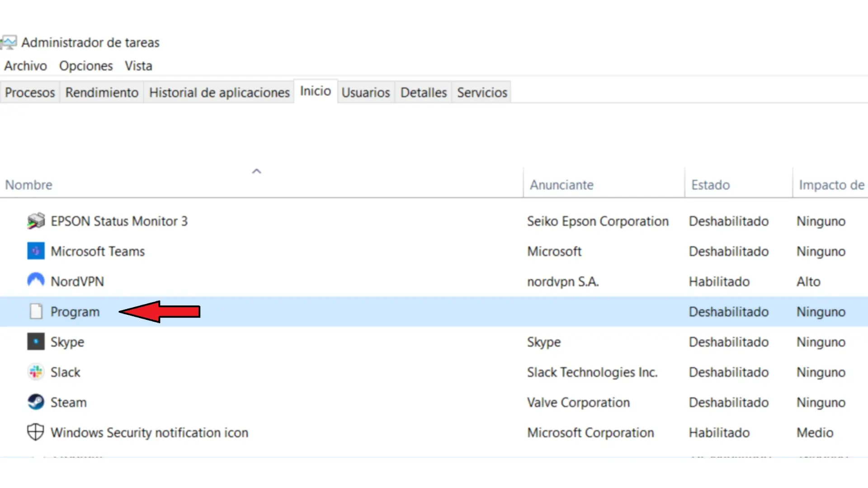Viewport: 868px width, 488px height.
Task: Click the Windows Security shield icon
Action: click(x=36, y=432)
